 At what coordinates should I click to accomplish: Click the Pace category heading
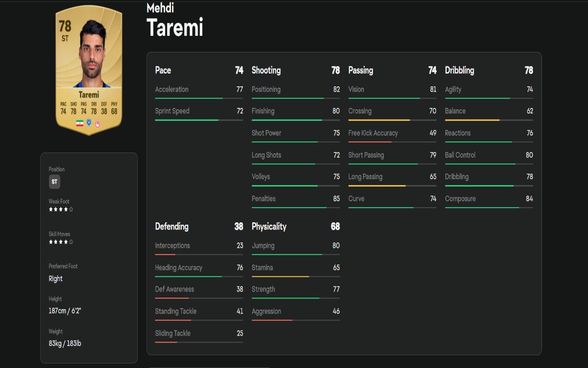(x=163, y=70)
